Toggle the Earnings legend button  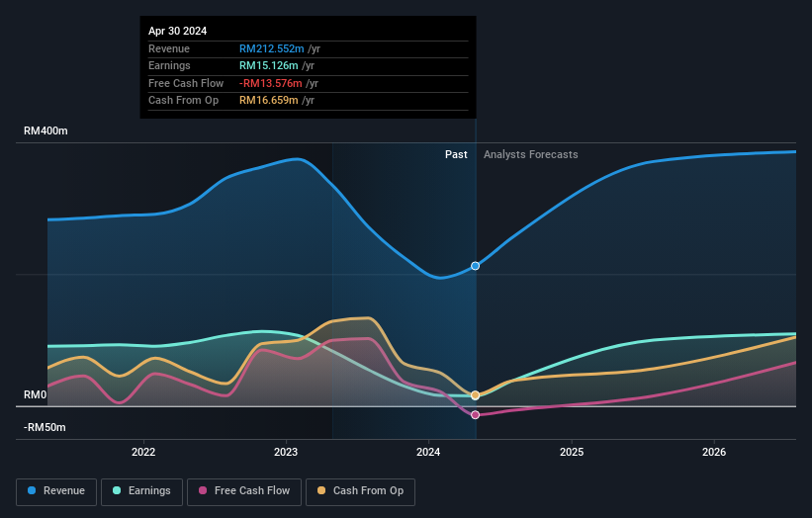(141, 491)
